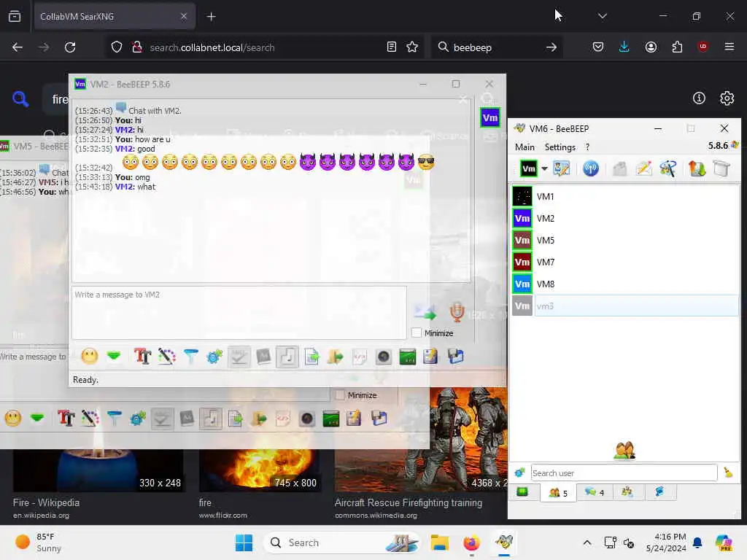Tick Minimize checkbox in VM5 chat window
Viewport: 747px width, 560px height.
pyautogui.click(x=340, y=394)
